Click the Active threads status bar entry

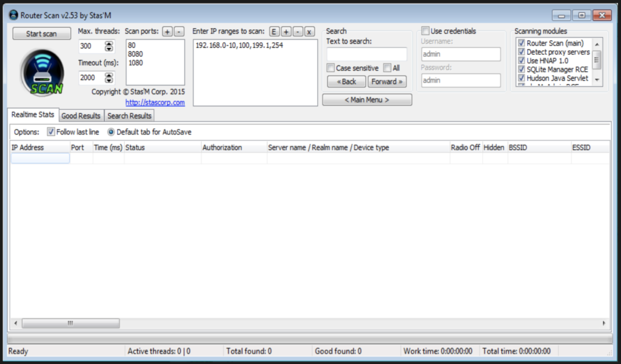point(174,351)
